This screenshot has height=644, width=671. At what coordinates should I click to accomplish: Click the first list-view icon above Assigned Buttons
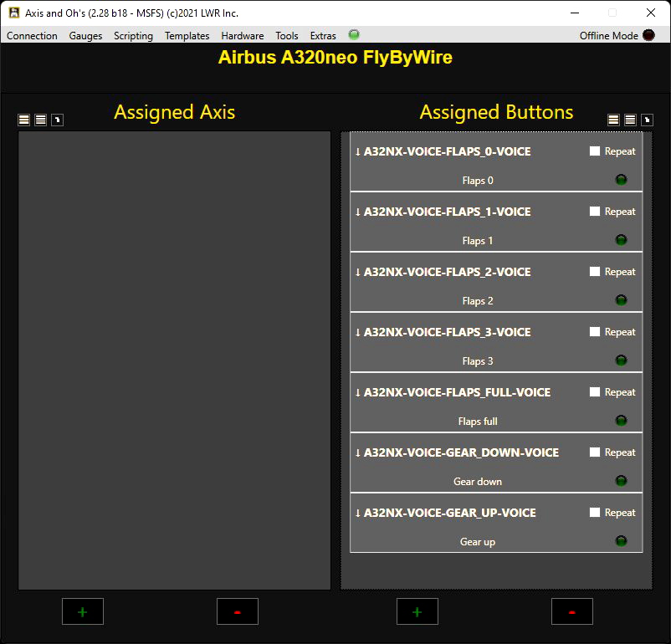[x=613, y=120]
